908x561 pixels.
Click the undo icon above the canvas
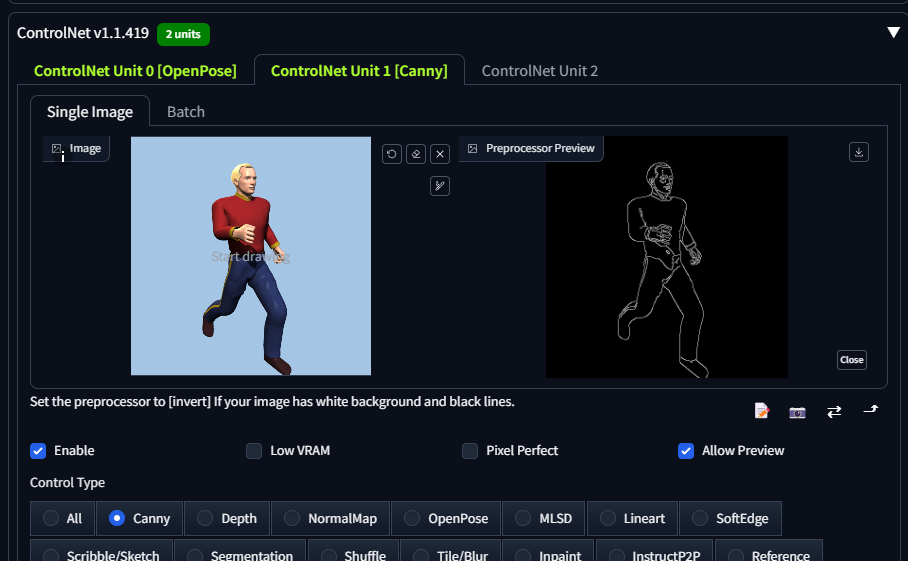pos(392,154)
